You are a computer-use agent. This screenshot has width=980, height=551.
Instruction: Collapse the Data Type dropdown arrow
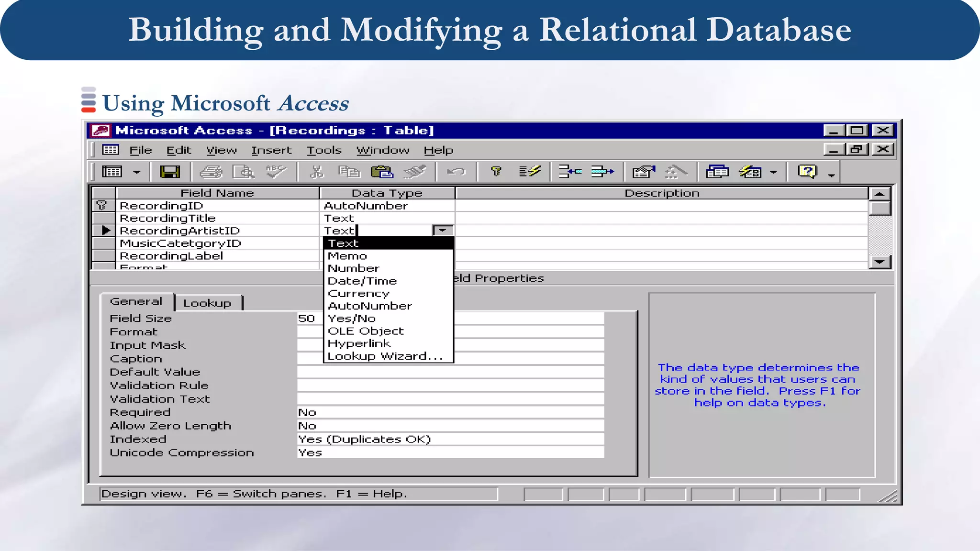[x=443, y=231]
